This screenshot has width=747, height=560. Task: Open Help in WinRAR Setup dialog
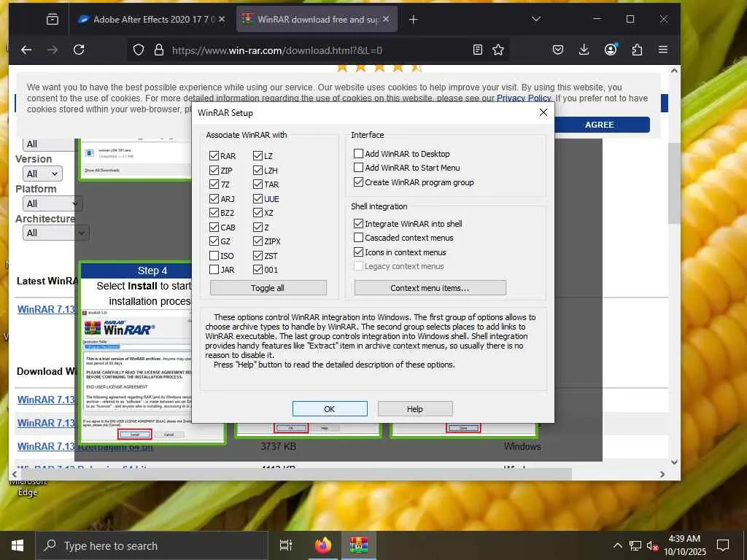tap(415, 408)
